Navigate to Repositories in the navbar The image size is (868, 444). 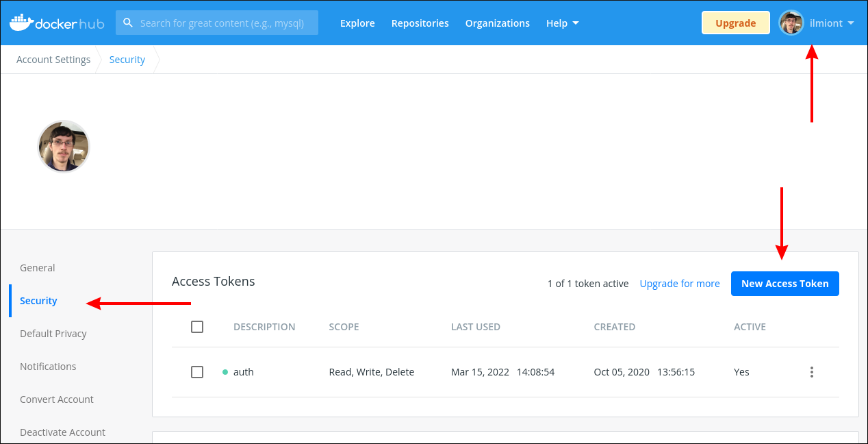420,23
